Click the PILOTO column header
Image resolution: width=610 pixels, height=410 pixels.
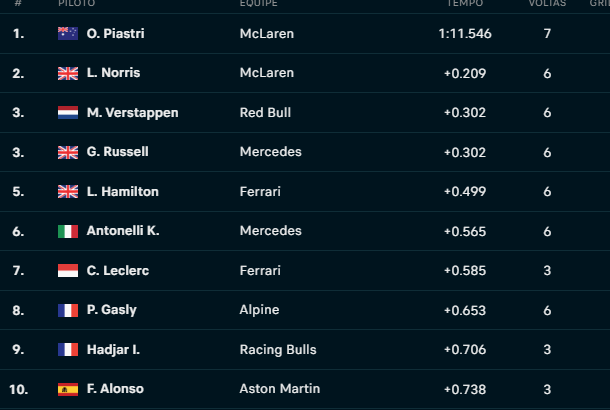(77, 4)
